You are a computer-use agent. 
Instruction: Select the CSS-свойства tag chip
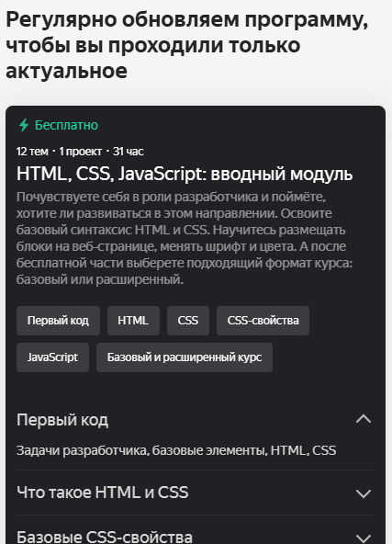pyautogui.click(x=263, y=321)
